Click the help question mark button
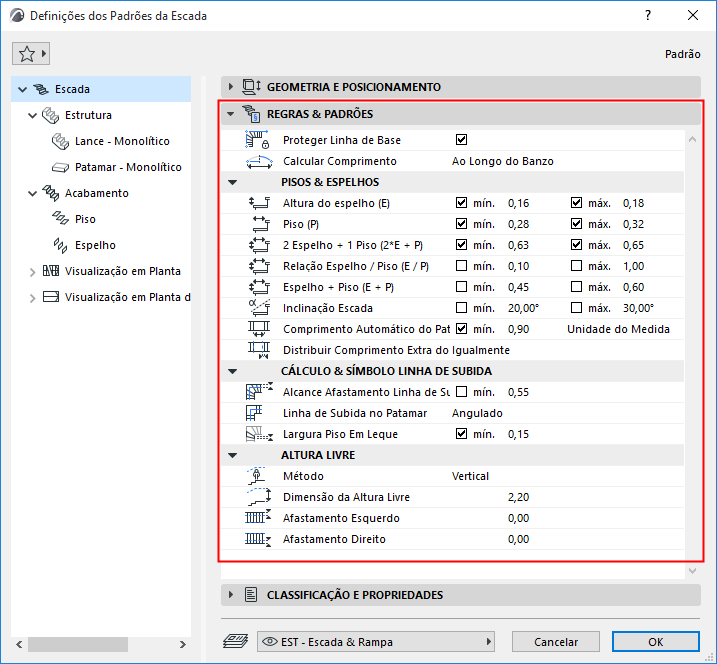Viewport: 717px width, 664px height. coord(647,15)
